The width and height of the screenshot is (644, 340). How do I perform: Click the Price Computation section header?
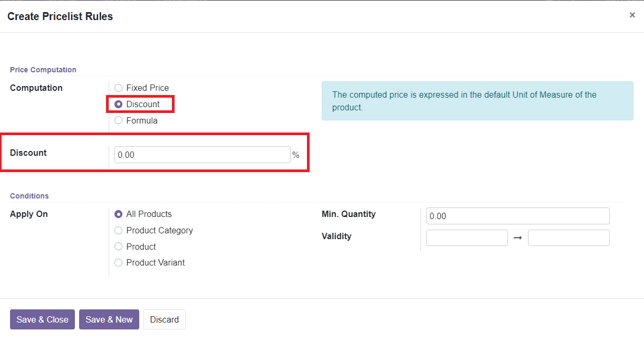coord(43,70)
